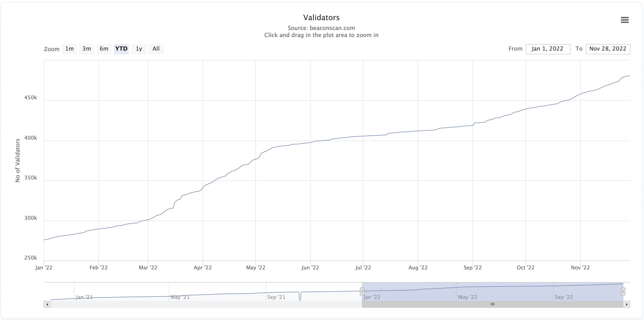Click the navigator scrollbar right arrow
Viewport: 644px width, 320px height.
(626, 304)
